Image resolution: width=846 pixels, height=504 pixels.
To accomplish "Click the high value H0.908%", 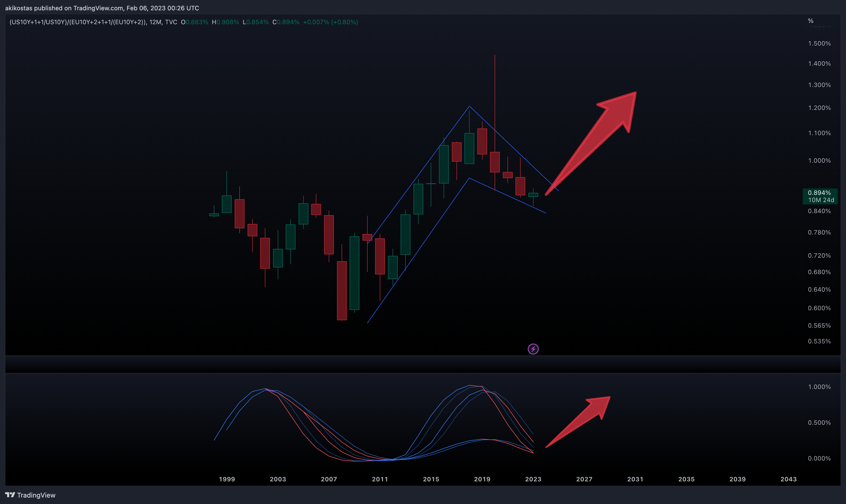I will click(x=225, y=22).
